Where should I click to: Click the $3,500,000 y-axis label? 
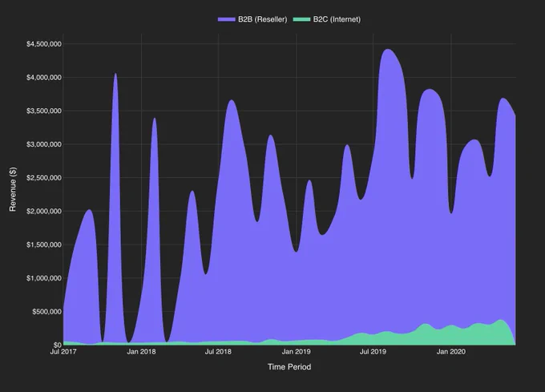[x=44, y=111]
